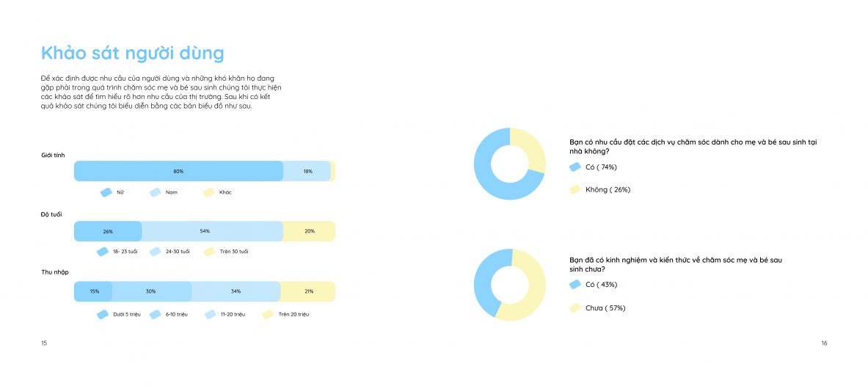This screenshot has width=868, height=386.
Task: Click the Nam legend color swatch
Action: coord(155,193)
